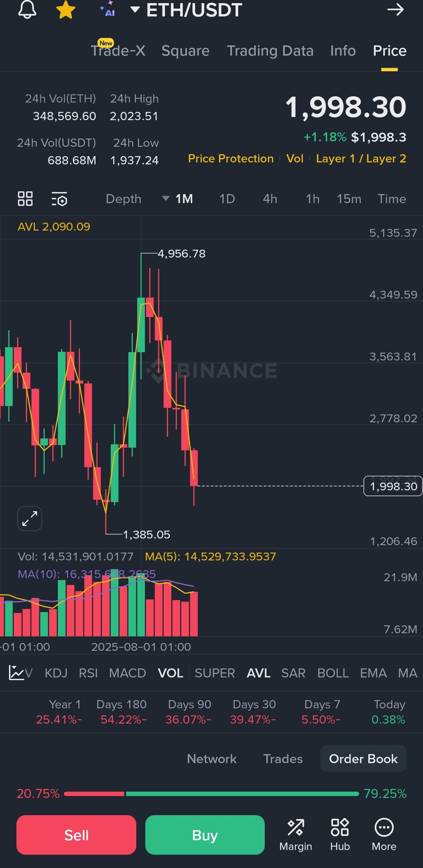The width and height of the screenshot is (423, 868).
Task: Open the Margin trading icon
Action: click(x=296, y=834)
